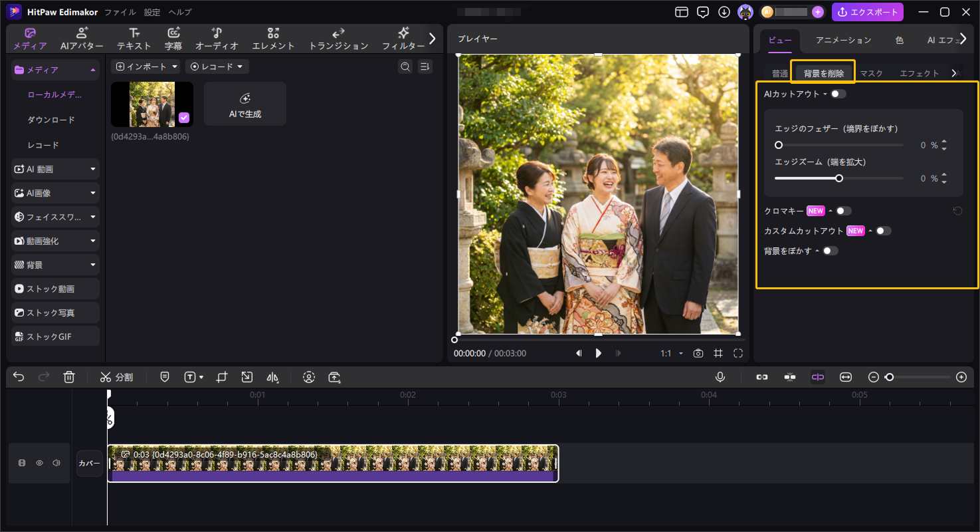Enable the AIカットアウト toggle
This screenshot has height=532, width=980.
(838, 94)
